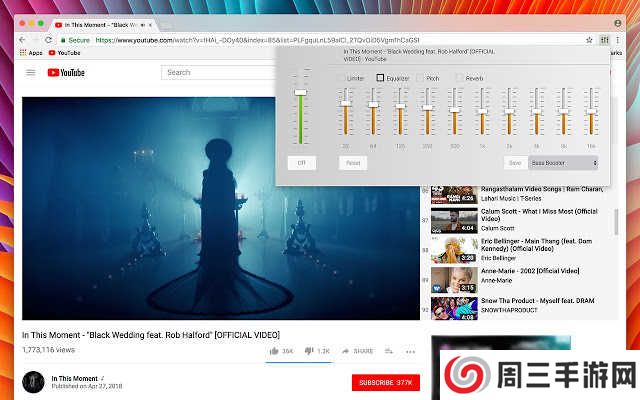Reload the page with refresh icon

pos(49,39)
